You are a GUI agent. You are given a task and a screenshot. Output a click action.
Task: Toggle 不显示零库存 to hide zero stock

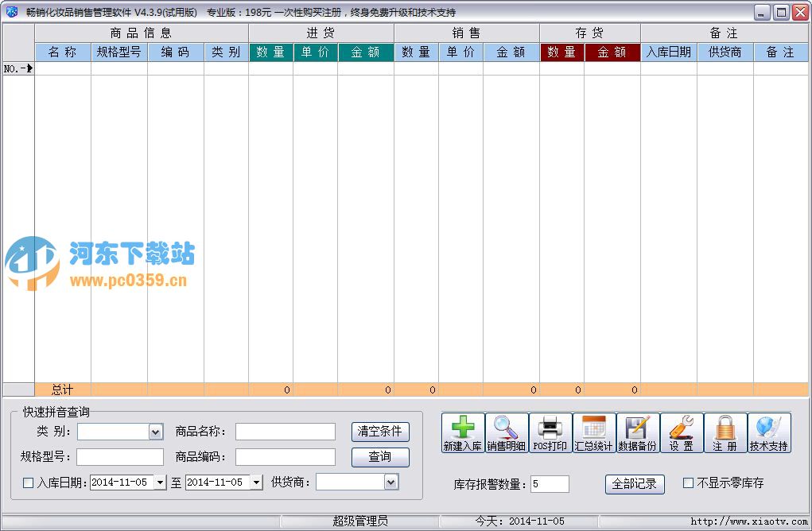pyautogui.click(x=687, y=483)
